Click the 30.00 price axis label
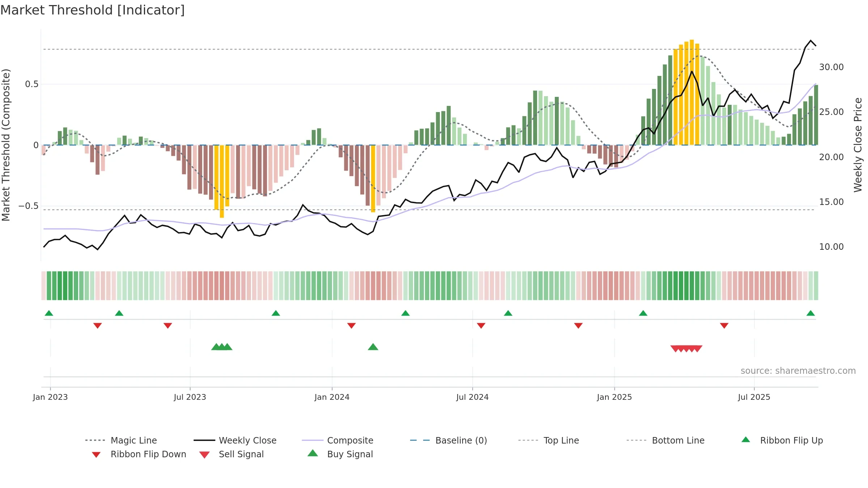This screenshot has height=488, width=868. pos(831,67)
